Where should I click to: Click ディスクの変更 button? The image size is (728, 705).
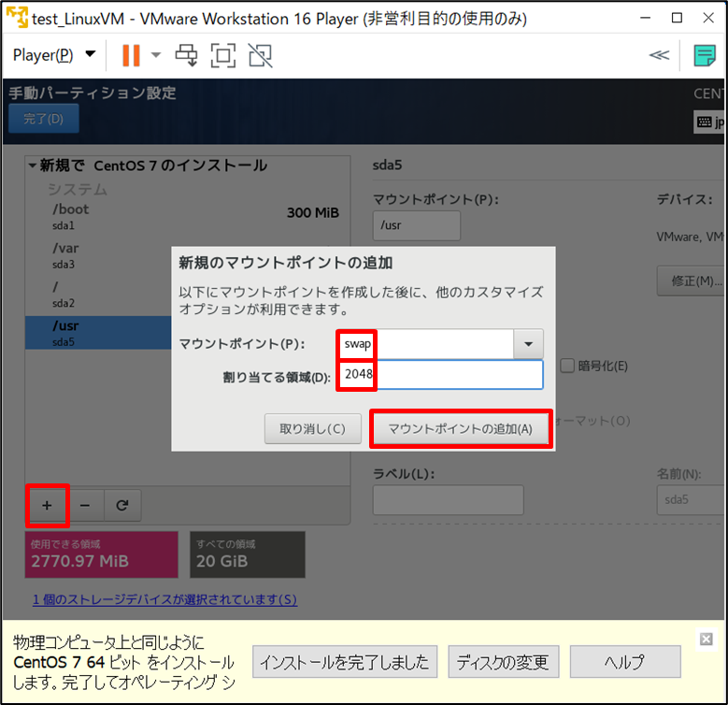click(x=504, y=662)
